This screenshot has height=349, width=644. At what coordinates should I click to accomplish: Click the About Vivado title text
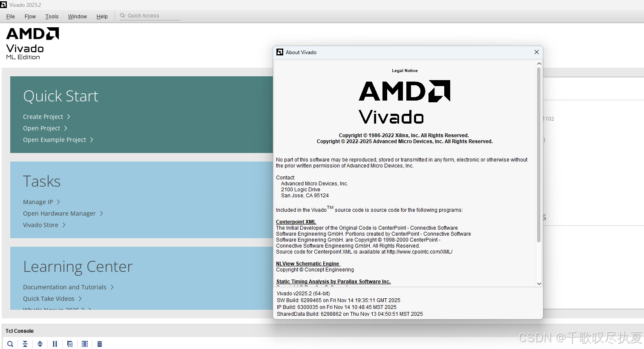coord(301,52)
